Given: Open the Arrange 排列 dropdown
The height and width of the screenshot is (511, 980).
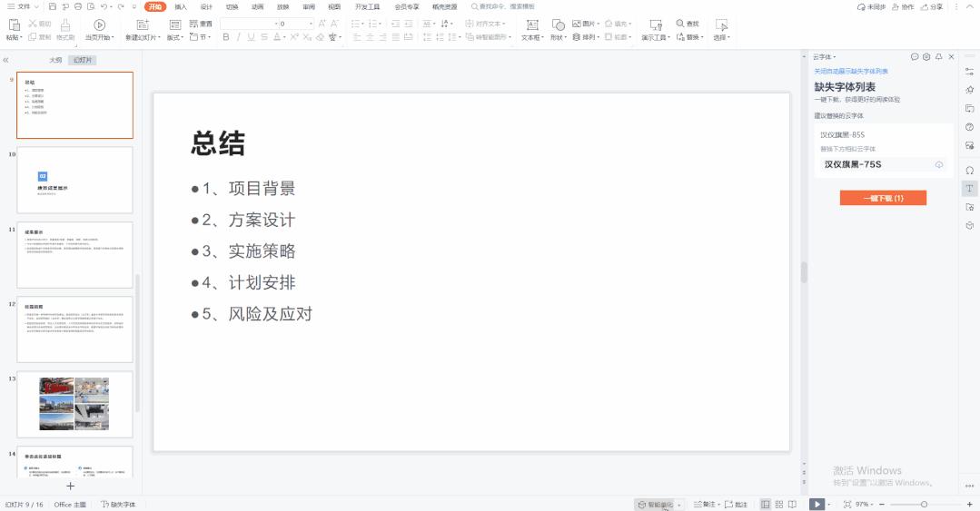Looking at the screenshot, I should (586, 37).
